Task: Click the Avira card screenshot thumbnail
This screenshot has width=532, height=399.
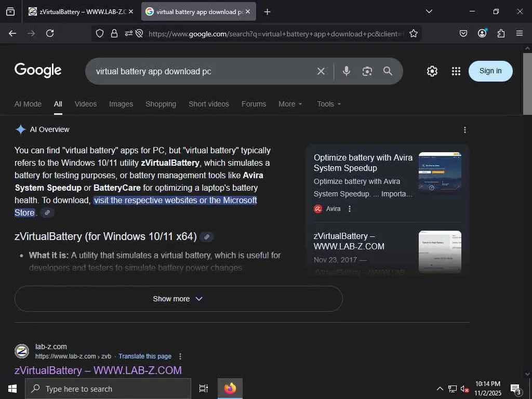Action: [x=440, y=172]
